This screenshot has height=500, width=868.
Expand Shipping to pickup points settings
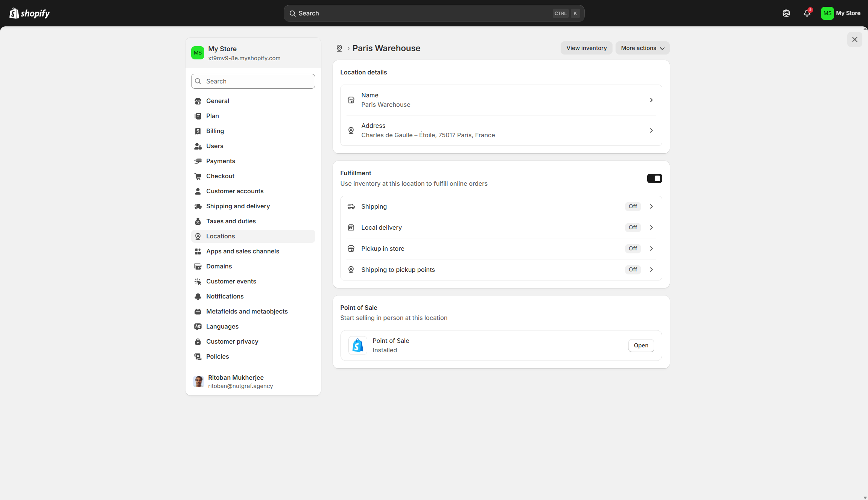tap(651, 270)
